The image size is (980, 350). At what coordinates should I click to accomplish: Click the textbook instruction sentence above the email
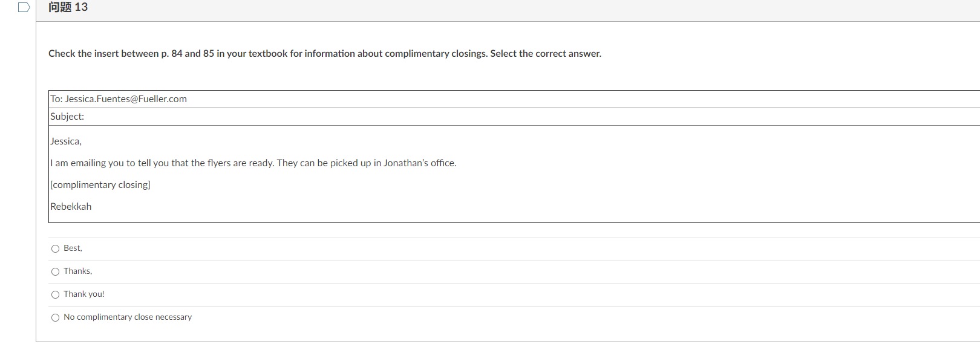coord(325,54)
